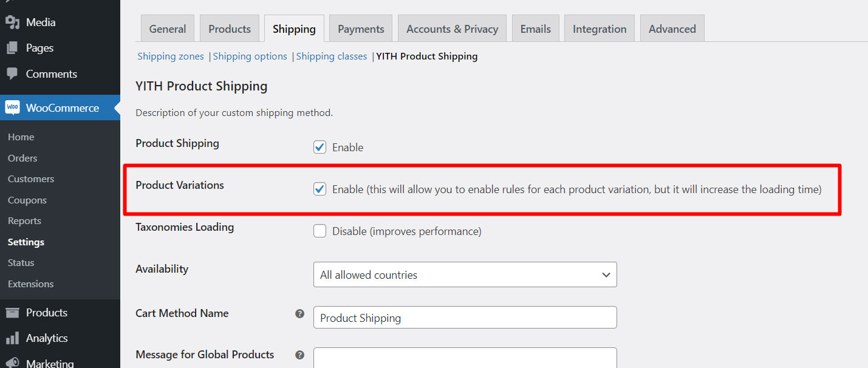868x368 pixels.
Task: Switch to the Integration tab
Action: pos(600,29)
